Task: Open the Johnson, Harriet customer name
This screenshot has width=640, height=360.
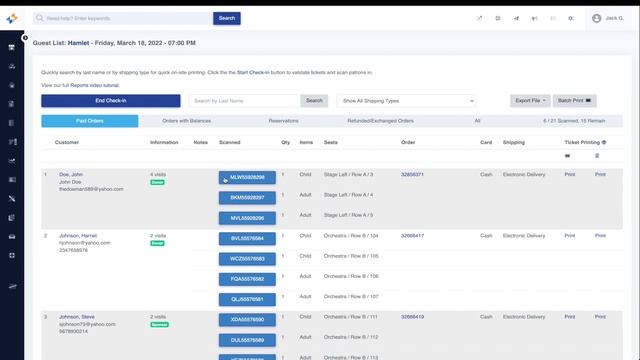Action: click(78, 236)
